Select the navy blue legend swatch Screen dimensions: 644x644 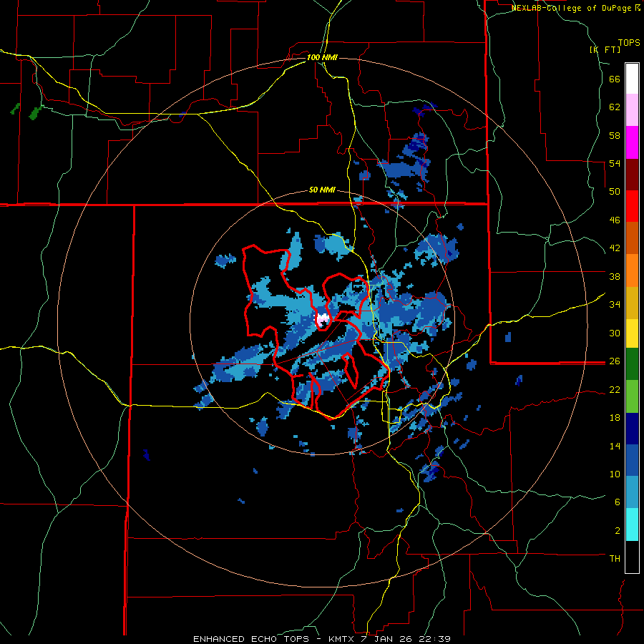click(x=632, y=429)
